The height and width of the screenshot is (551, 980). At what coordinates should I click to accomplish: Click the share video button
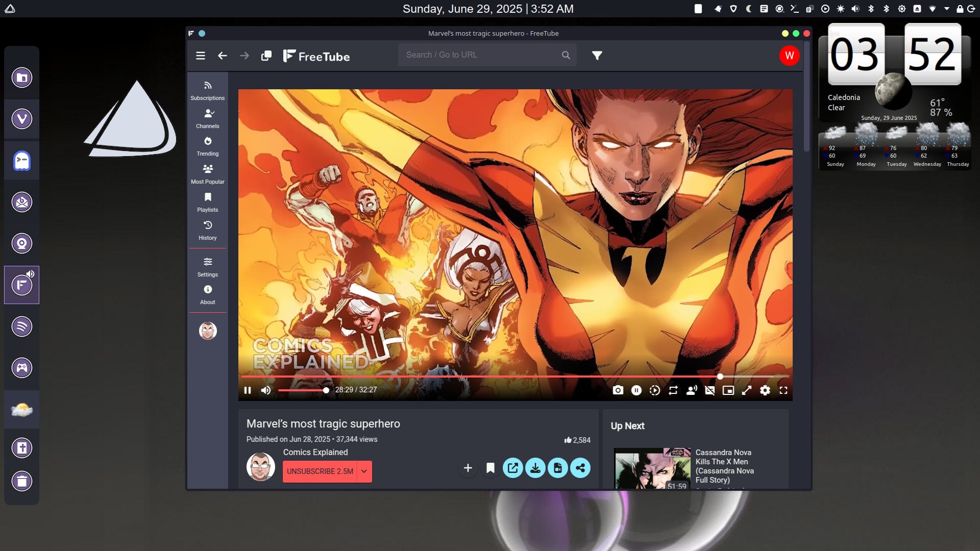(x=580, y=468)
